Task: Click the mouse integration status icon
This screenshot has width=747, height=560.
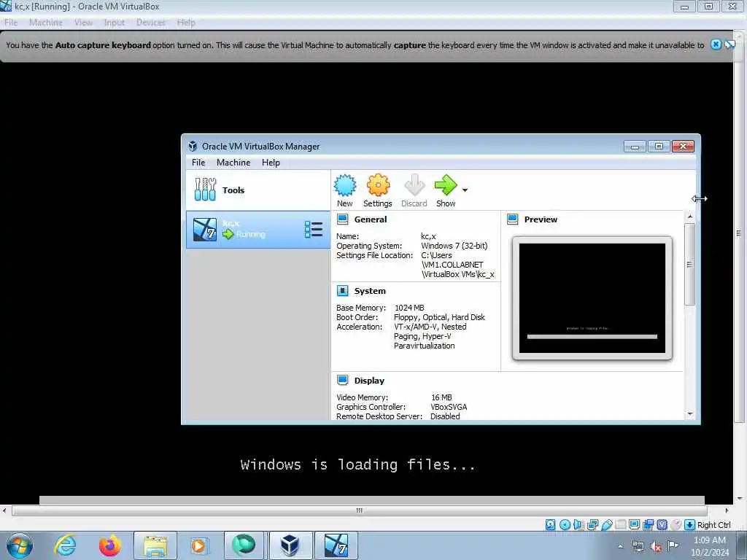Action: click(676, 525)
